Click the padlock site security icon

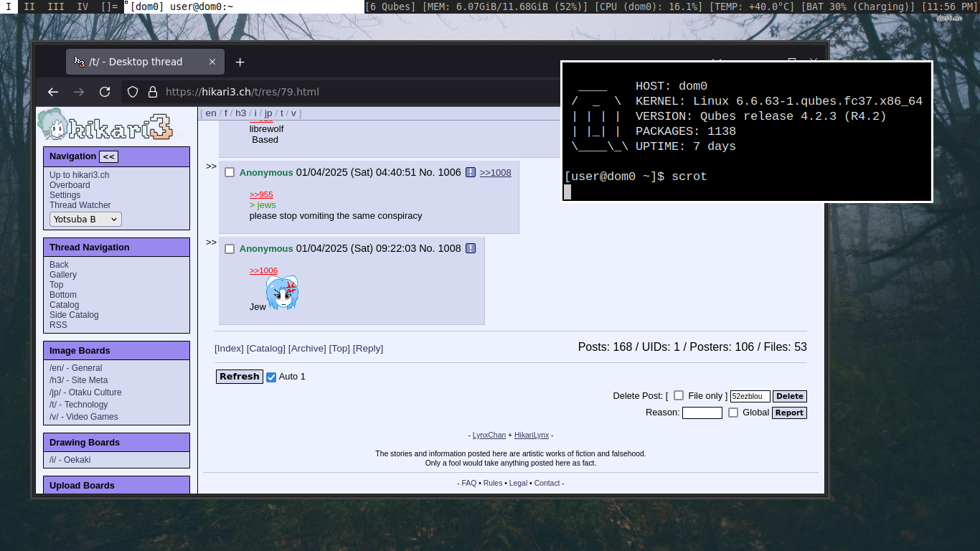[x=152, y=92]
